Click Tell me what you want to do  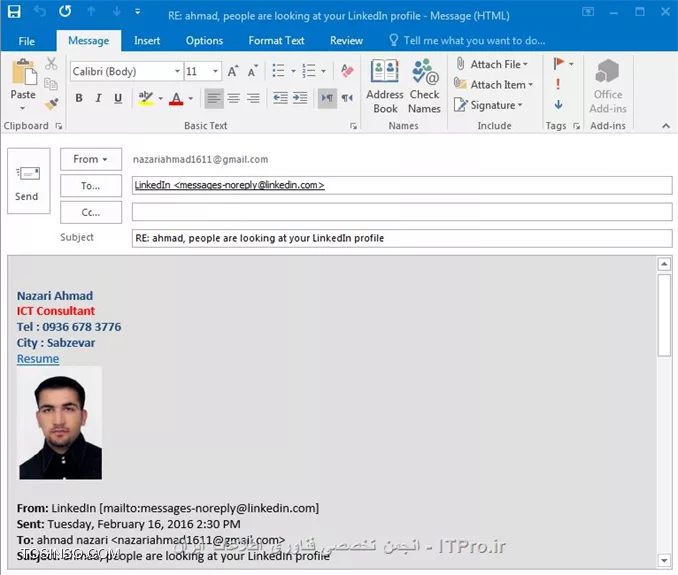point(467,41)
